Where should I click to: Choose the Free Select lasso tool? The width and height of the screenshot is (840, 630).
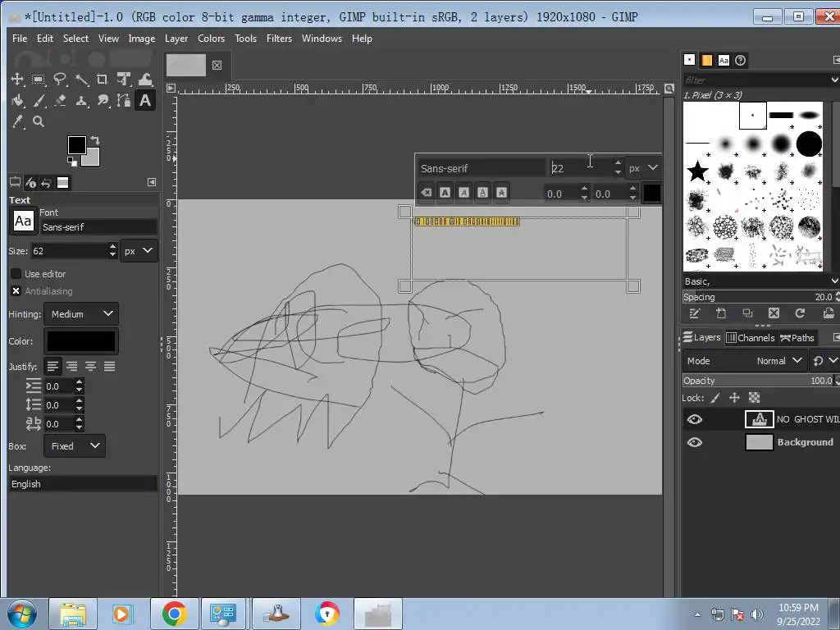(60, 80)
